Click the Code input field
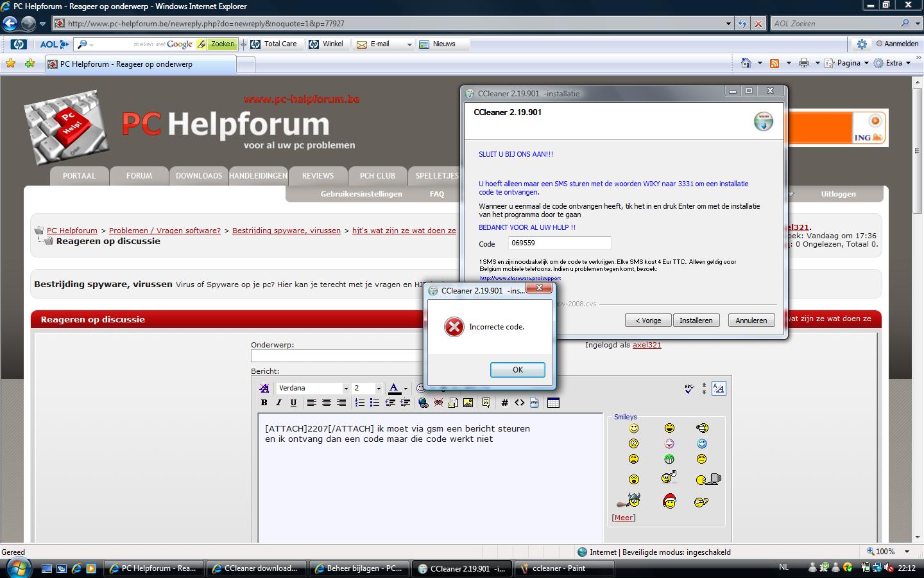The image size is (924, 578). click(x=560, y=243)
